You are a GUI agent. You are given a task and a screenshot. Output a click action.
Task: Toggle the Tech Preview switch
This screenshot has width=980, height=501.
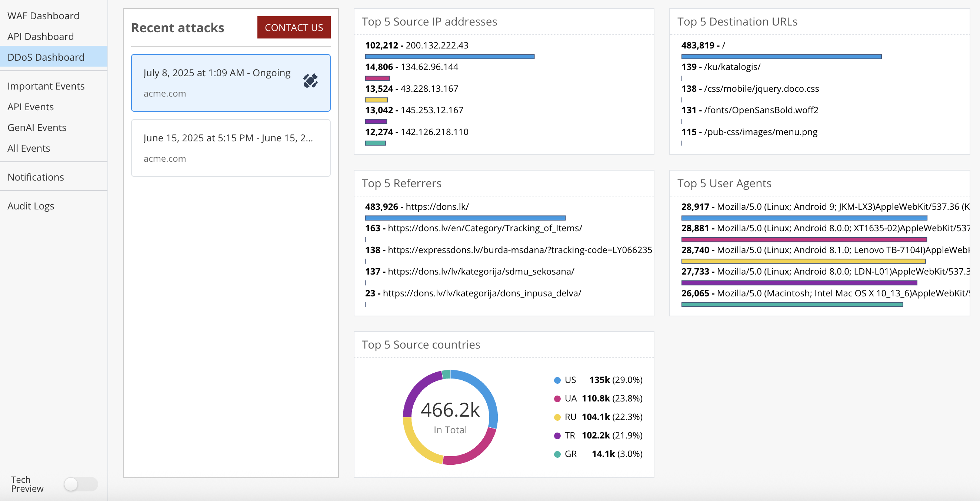pos(80,484)
